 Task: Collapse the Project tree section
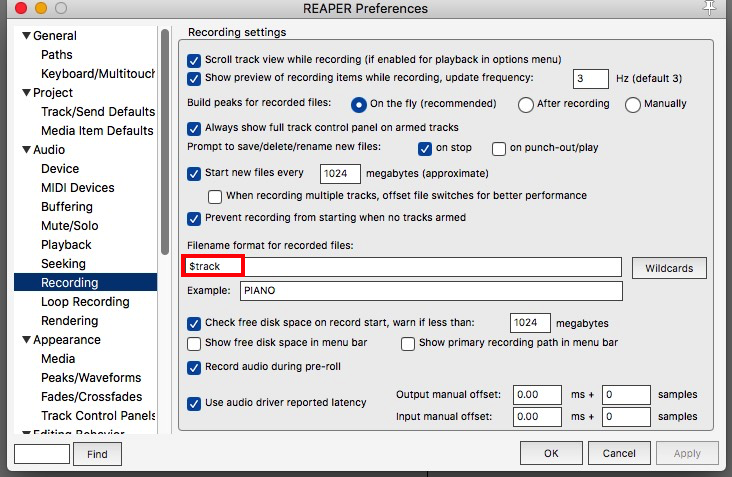pyautogui.click(x=27, y=92)
